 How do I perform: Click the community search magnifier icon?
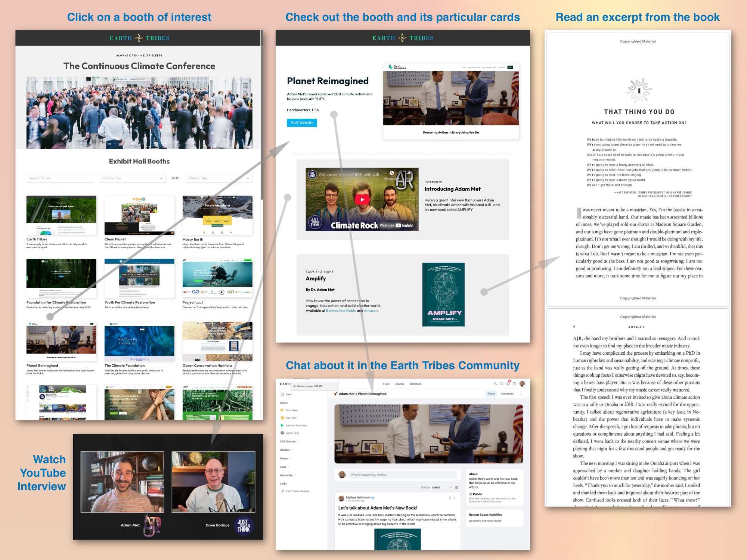coord(502,384)
